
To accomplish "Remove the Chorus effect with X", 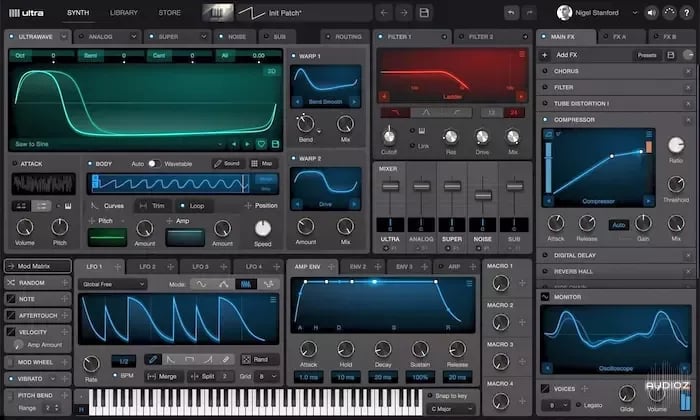I will coord(688,71).
